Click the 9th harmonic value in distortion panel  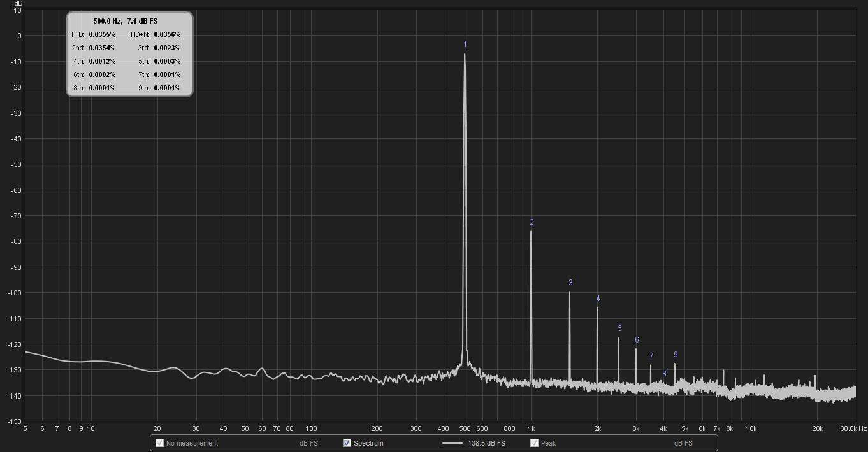tap(167, 88)
